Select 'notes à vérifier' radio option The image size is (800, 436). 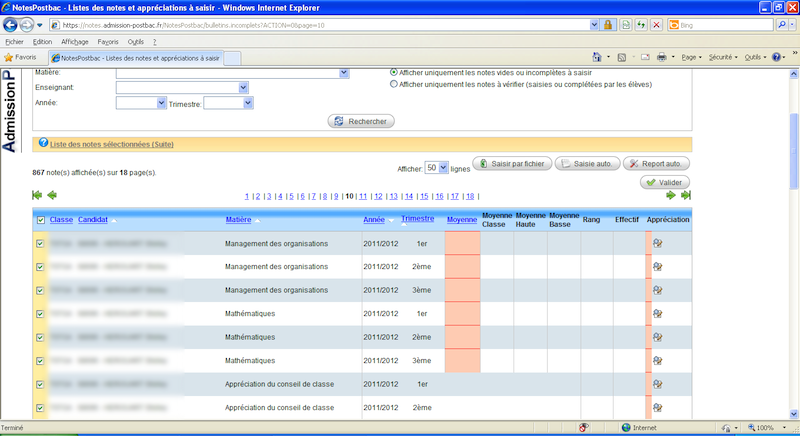pos(393,85)
